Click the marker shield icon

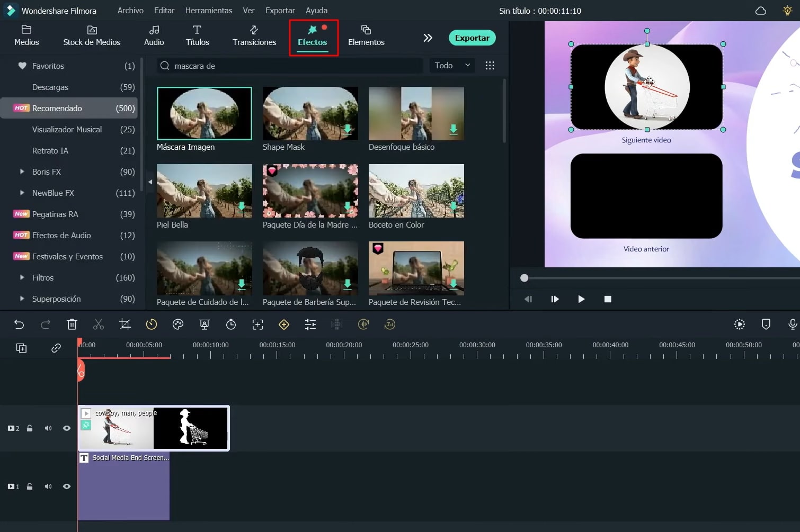[766, 324]
